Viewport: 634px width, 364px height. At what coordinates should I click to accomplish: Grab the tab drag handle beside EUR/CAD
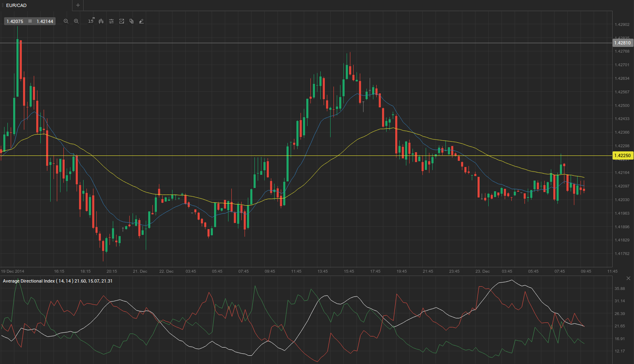pos(3,5)
